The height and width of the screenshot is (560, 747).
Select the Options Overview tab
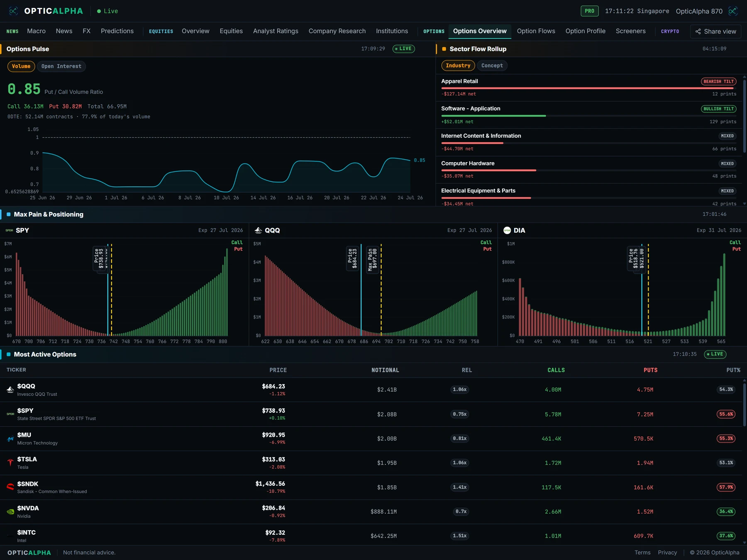(x=480, y=31)
